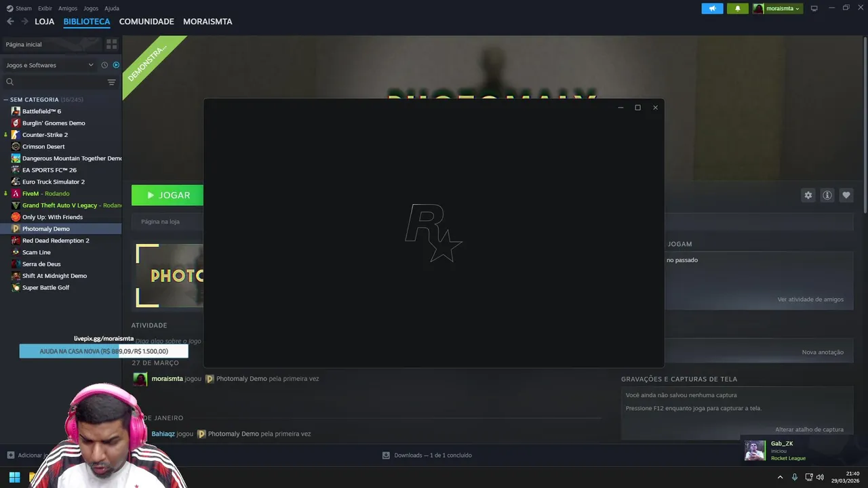
Task: Expand the Jogos e Softwares filter dropdown
Action: (49, 65)
